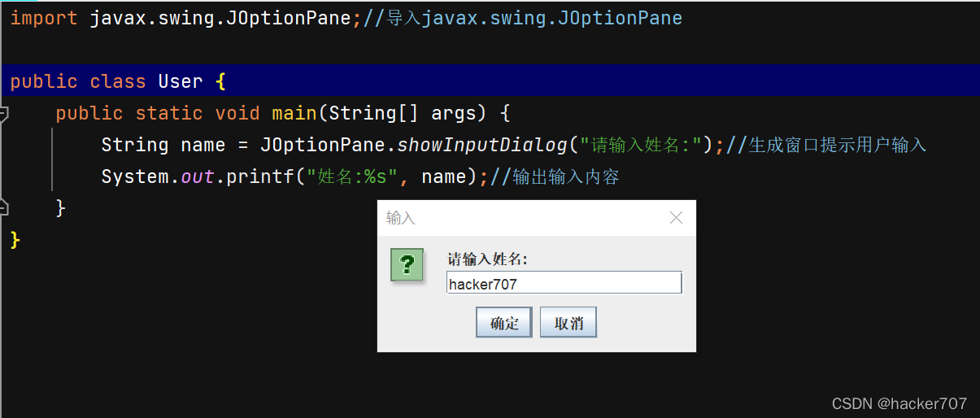The height and width of the screenshot is (418, 980).
Task: Click the green question mark icon
Action: 407,265
